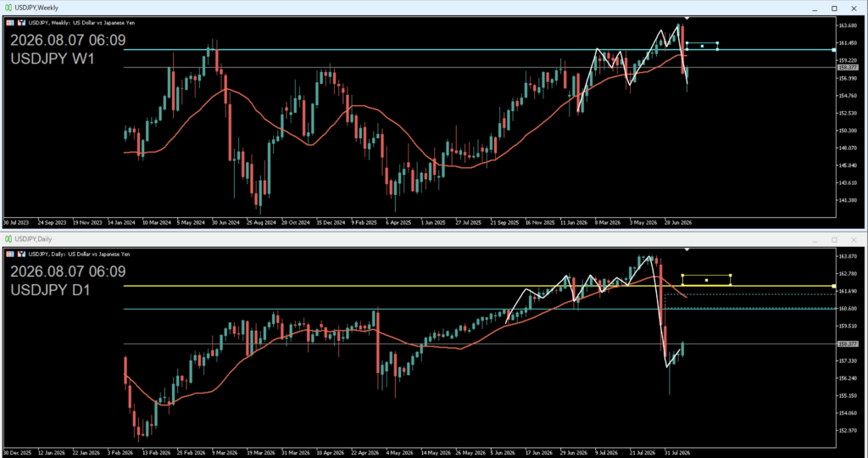Image resolution: width=868 pixels, height=458 pixels.
Task: Click '30 Jun 2024' on Weekly time axis
Action: click(225, 222)
